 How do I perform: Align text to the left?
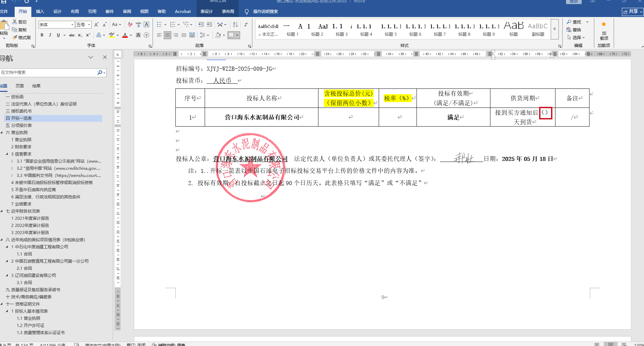159,35
